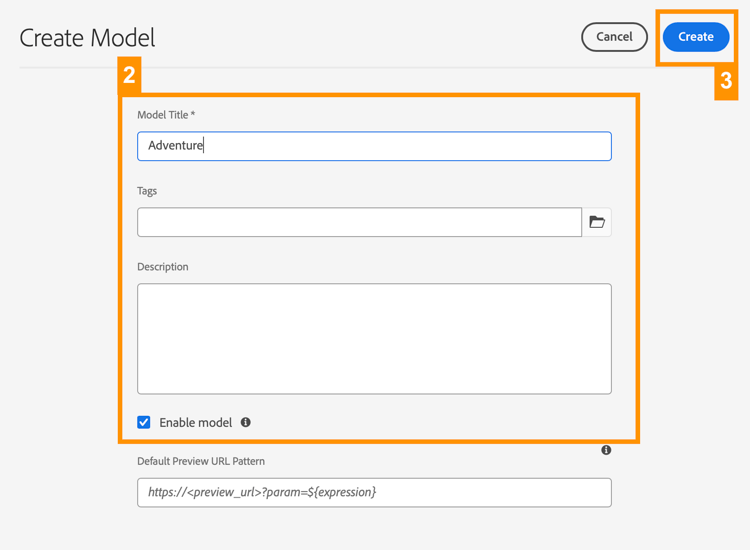Viewport: 750px width, 550px height.
Task: Focus the Model Title input field
Action: coord(374,146)
